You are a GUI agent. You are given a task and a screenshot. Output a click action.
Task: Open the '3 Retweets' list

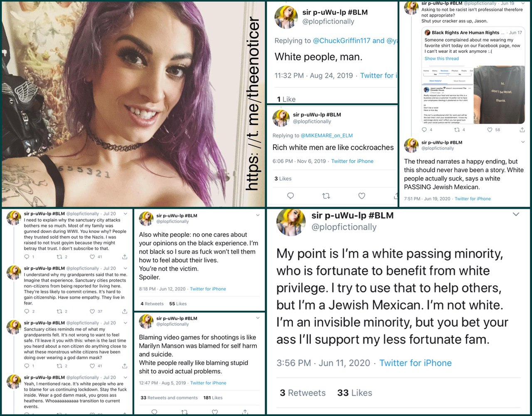(x=303, y=393)
